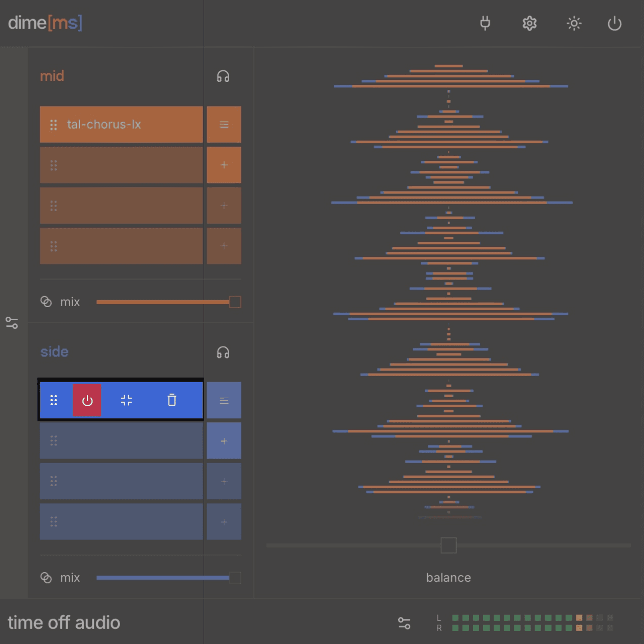Screen dimensions: 644x644
Task: Solo the mid channel with headphones icon
Action: (223, 76)
